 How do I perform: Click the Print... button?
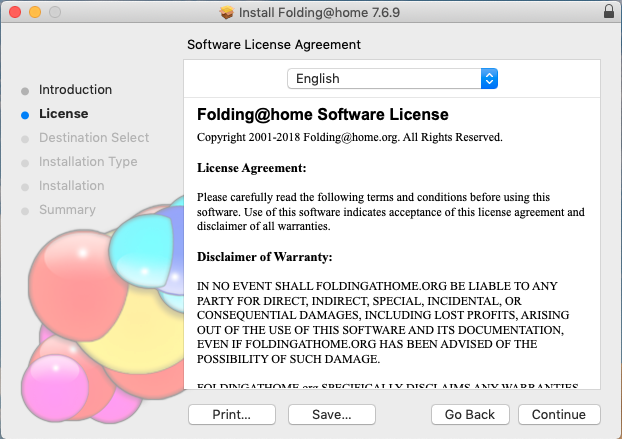tap(232, 414)
